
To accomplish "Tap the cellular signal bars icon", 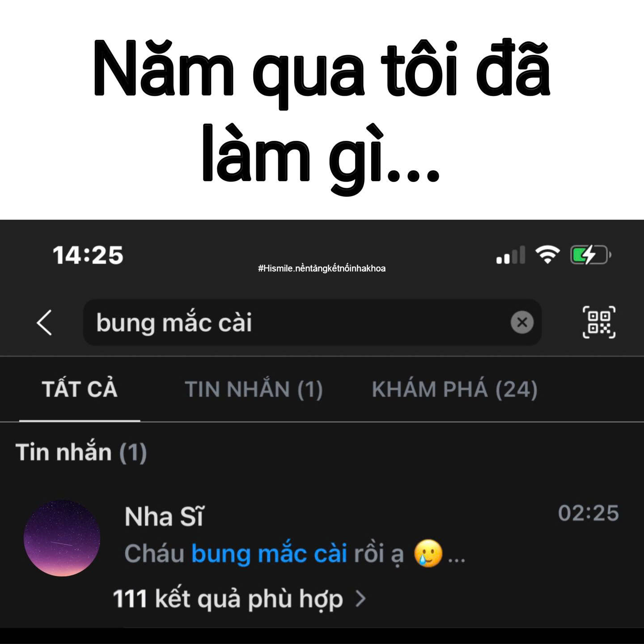I will point(511,255).
